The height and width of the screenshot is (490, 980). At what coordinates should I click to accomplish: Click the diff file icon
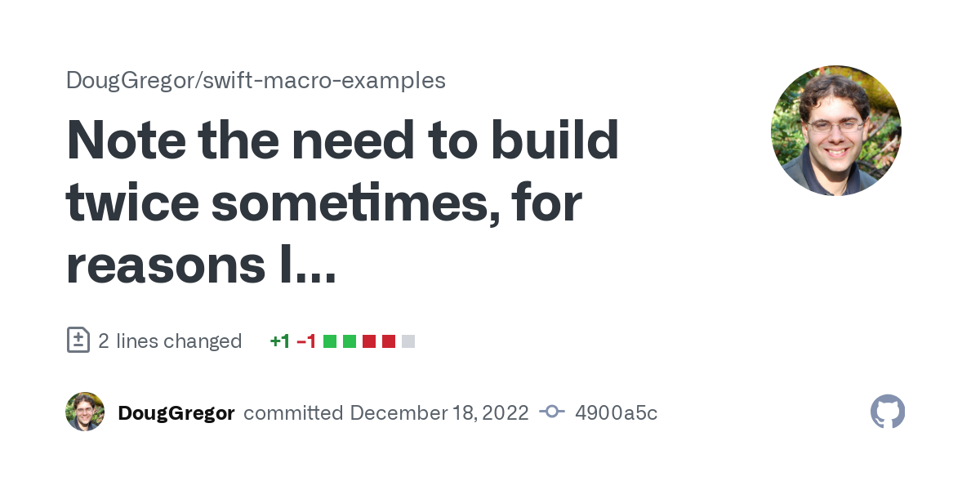tap(78, 341)
